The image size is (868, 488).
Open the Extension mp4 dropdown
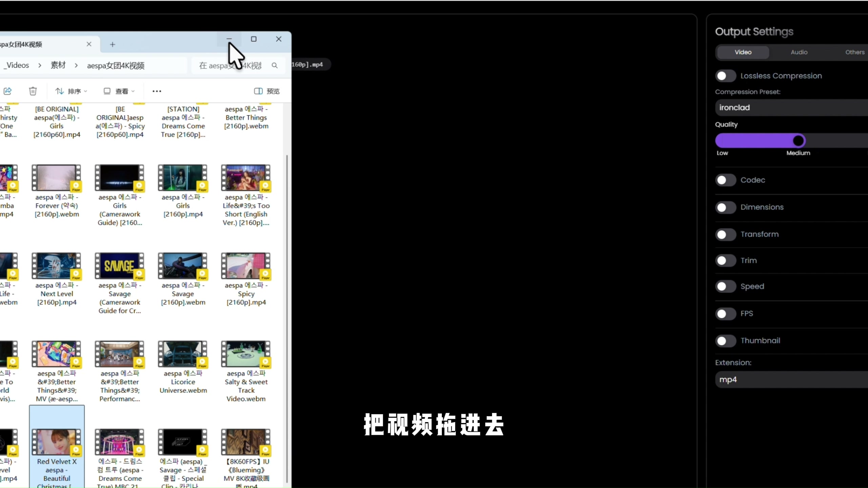(791, 380)
